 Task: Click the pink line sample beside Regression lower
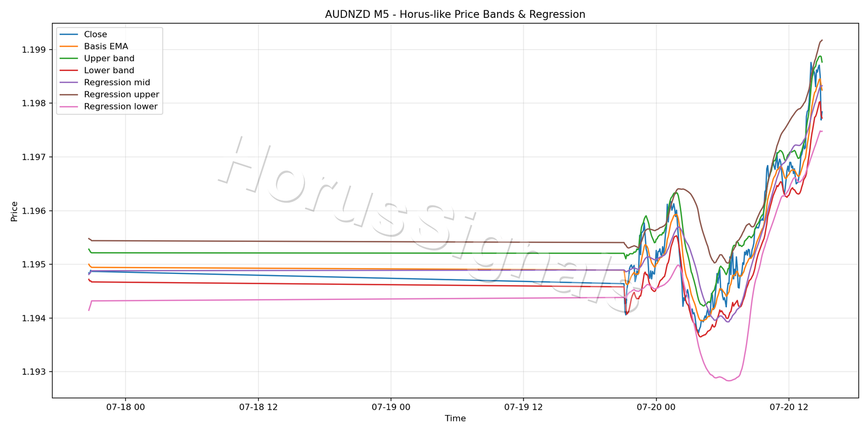[x=69, y=107]
